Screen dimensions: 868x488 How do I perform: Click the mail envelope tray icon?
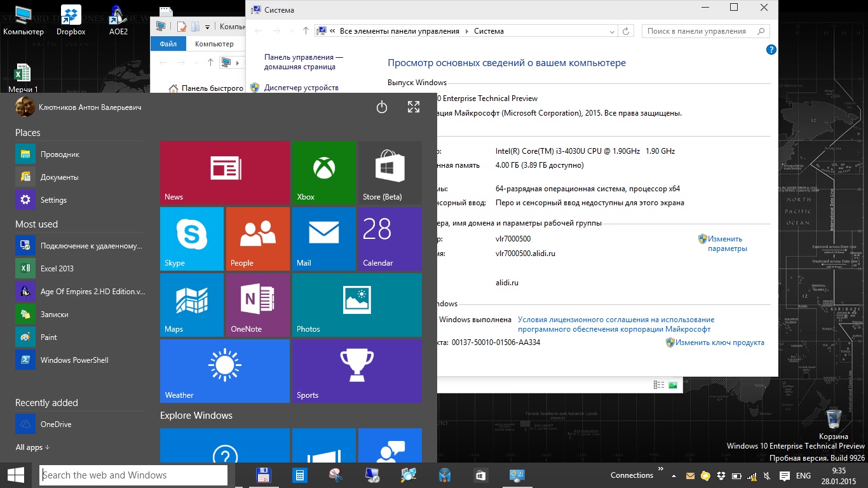691,475
